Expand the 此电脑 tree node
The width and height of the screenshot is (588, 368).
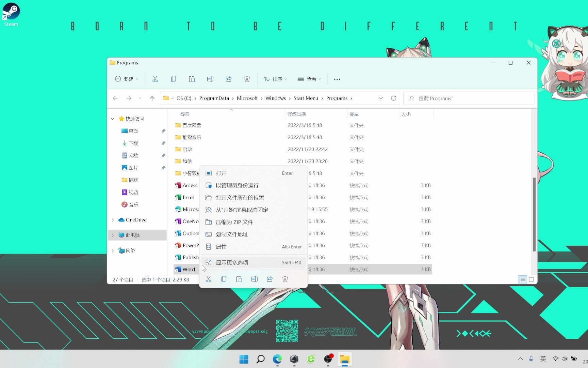tap(112, 235)
